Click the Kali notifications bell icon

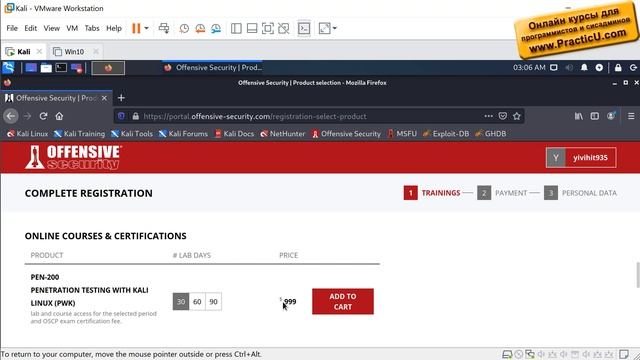(584, 67)
